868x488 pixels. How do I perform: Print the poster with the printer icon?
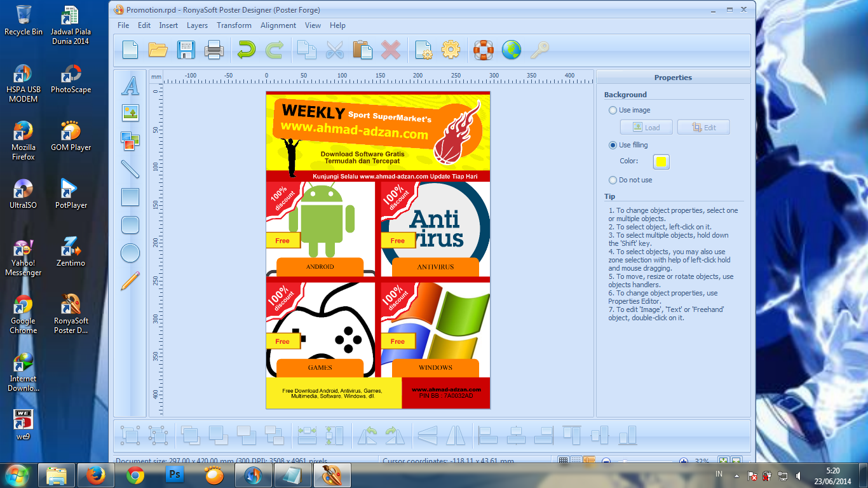(x=214, y=50)
